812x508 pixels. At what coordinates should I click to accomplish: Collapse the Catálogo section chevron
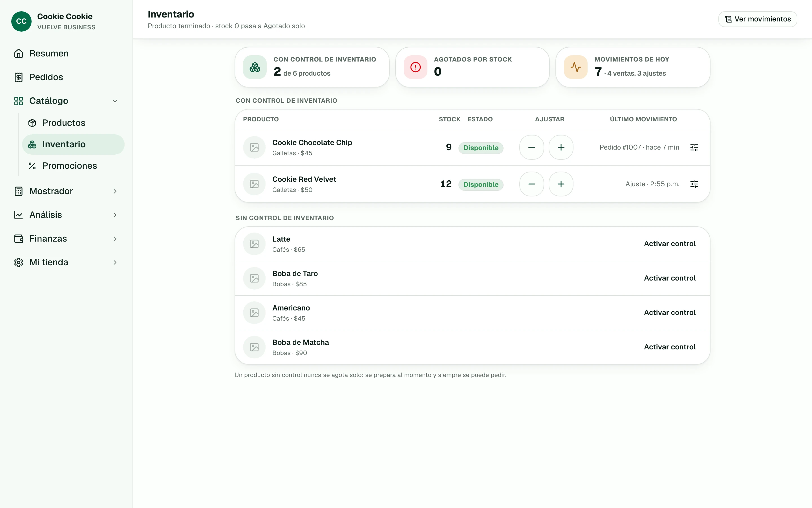point(115,101)
